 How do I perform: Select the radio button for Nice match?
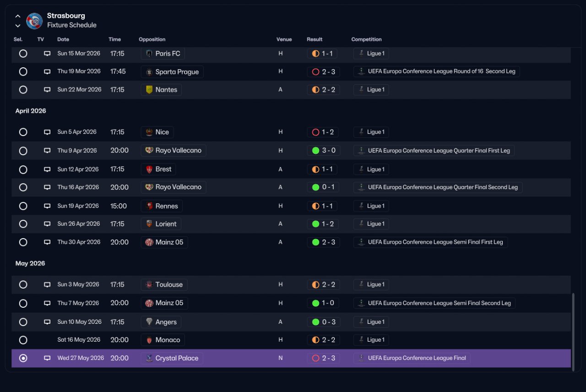(23, 132)
